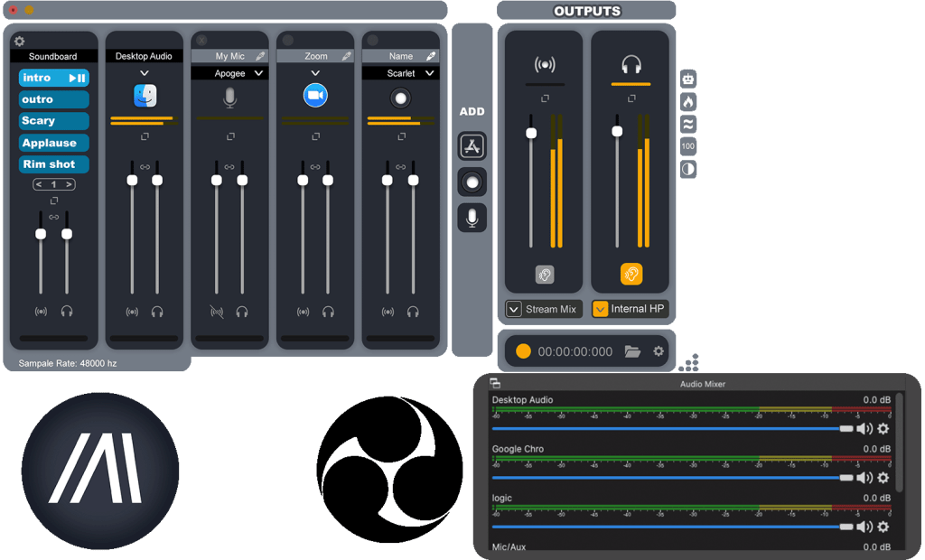Image resolution: width=925 pixels, height=560 pixels.
Task: Toggle stream send on Soundboard channel
Action: pos(41,312)
